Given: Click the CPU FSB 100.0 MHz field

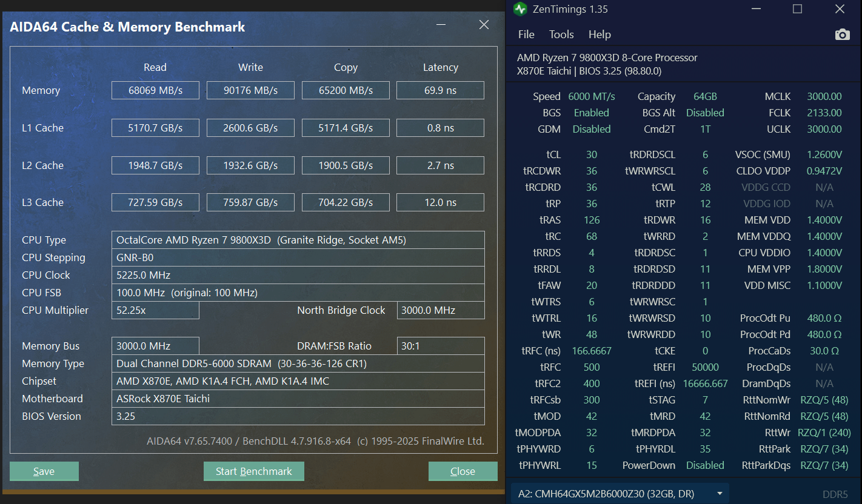Looking at the screenshot, I should [298, 293].
